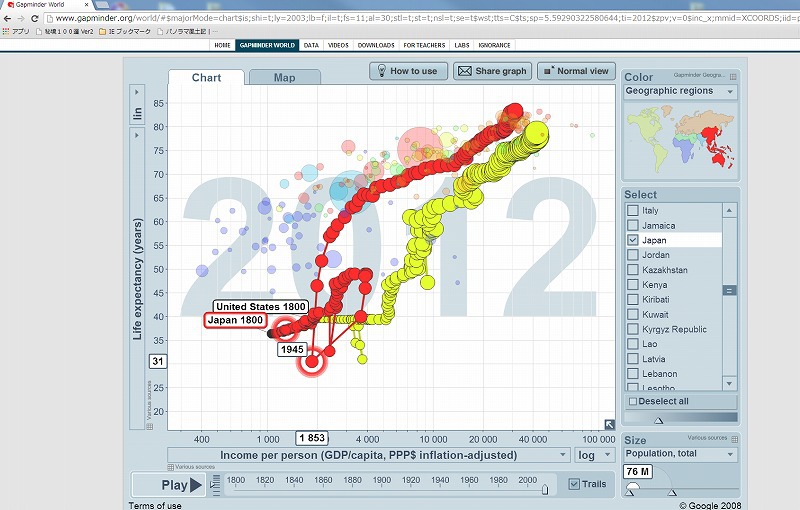Click the right triangle of bubble size slider
Viewport: 800px width, 510px height.
[672, 493]
